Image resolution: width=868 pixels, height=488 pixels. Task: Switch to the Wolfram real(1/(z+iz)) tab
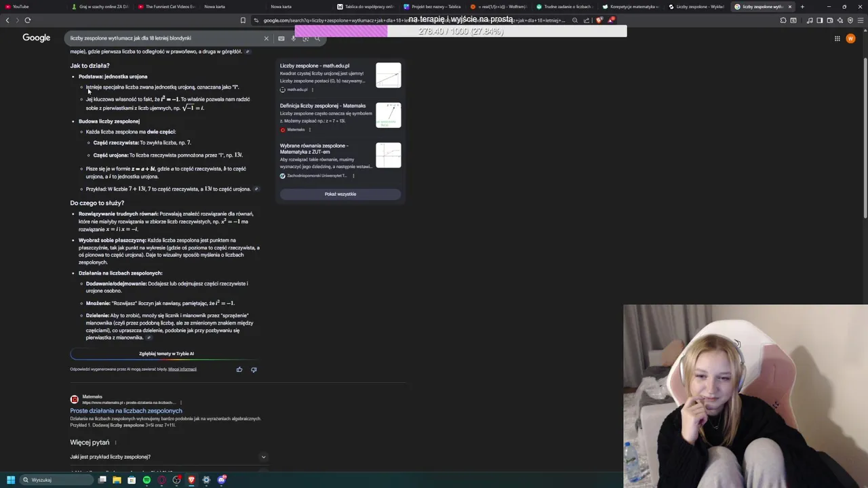pos(499,7)
